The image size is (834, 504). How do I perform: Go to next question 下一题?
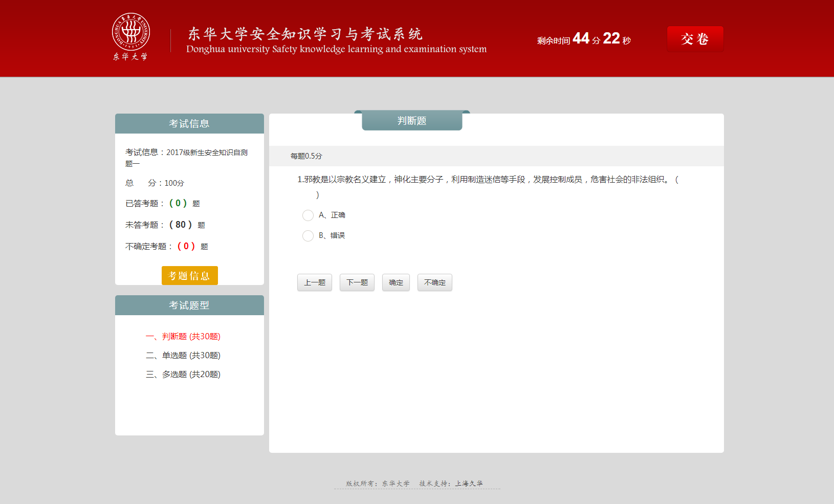point(357,282)
